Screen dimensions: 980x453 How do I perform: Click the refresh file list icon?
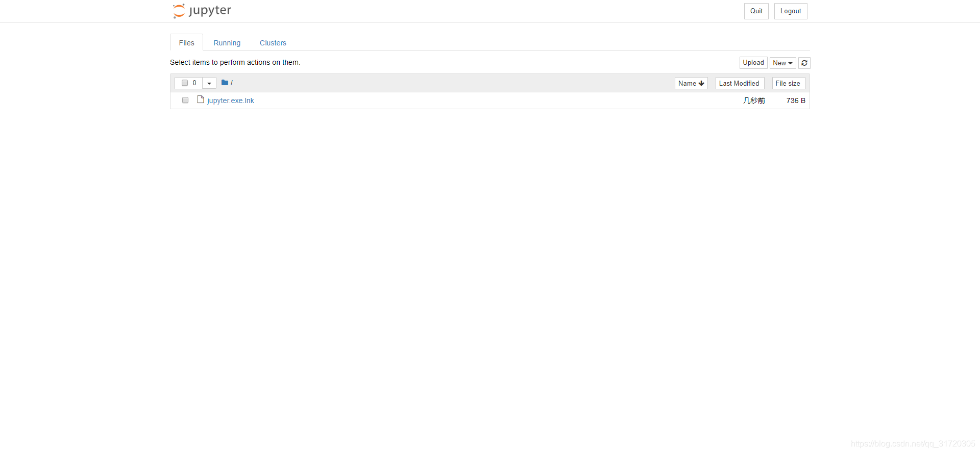(x=804, y=63)
